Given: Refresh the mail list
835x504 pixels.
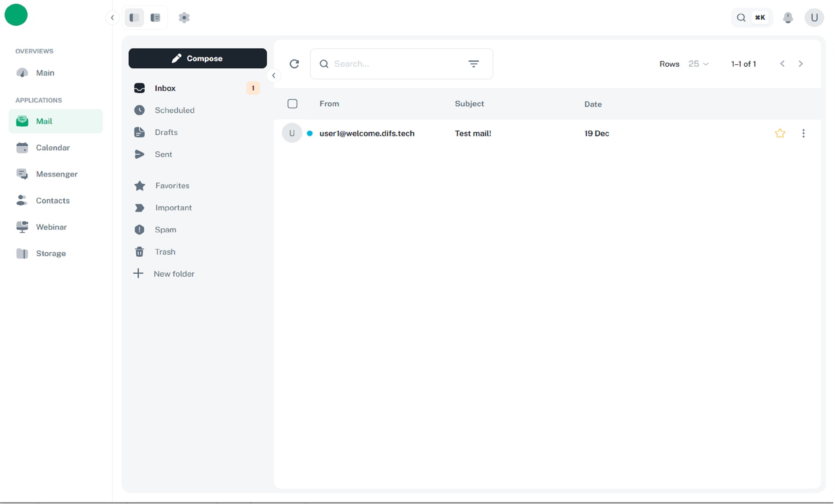Looking at the screenshot, I should [295, 64].
